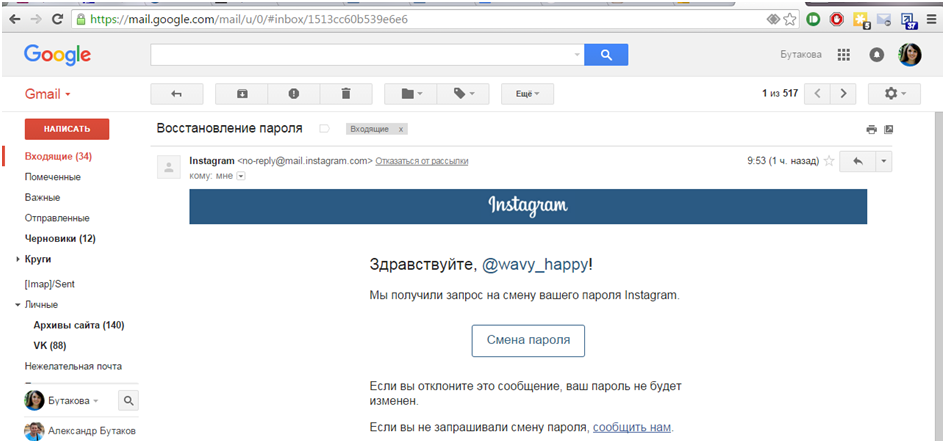The width and height of the screenshot is (945, 443).
Task: Open Архивы сайта (140) label
Action: [78, 325]
